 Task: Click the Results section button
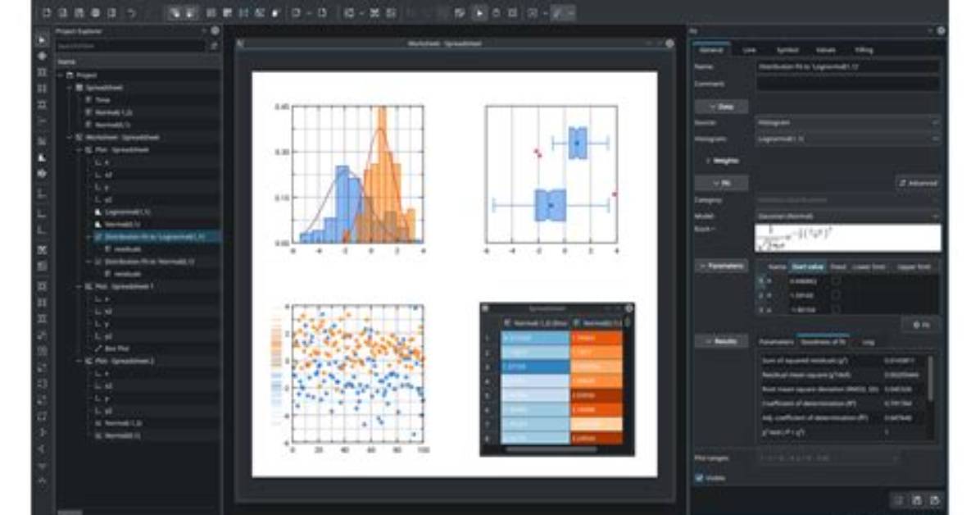[x=721, y=342]
